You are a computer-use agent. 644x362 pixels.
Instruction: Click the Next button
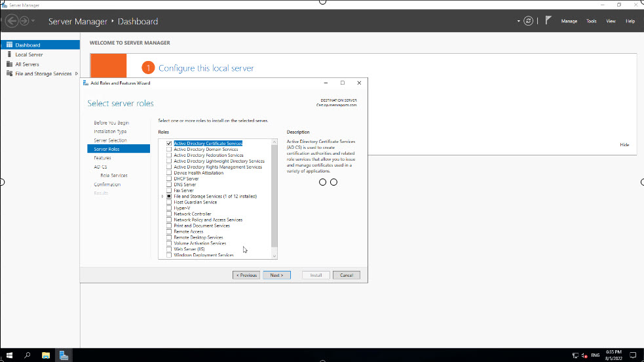(x=277, y=275)
